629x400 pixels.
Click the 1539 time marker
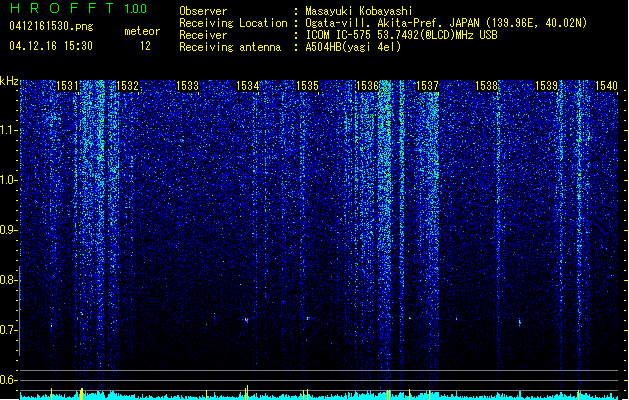click(x=547, y=86)
